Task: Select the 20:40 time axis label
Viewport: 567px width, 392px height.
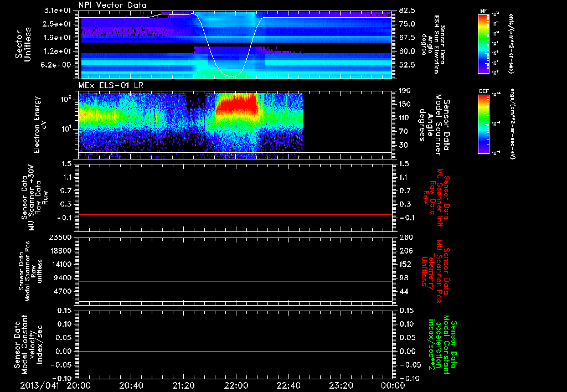Action: tap(131, 385)
